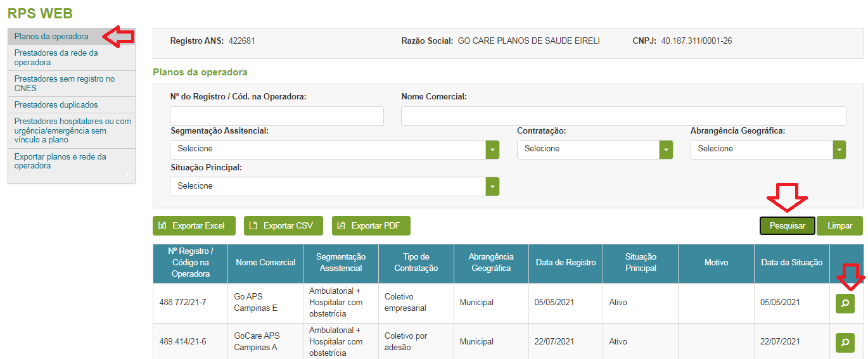This screenshot has width=868, height=359.
Task: Select Planos da operadora in sidebar
Action: [x=51, y=37]
